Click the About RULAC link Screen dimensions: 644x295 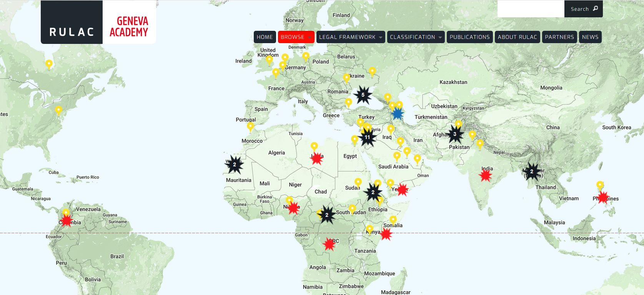[x=517, y=37]
